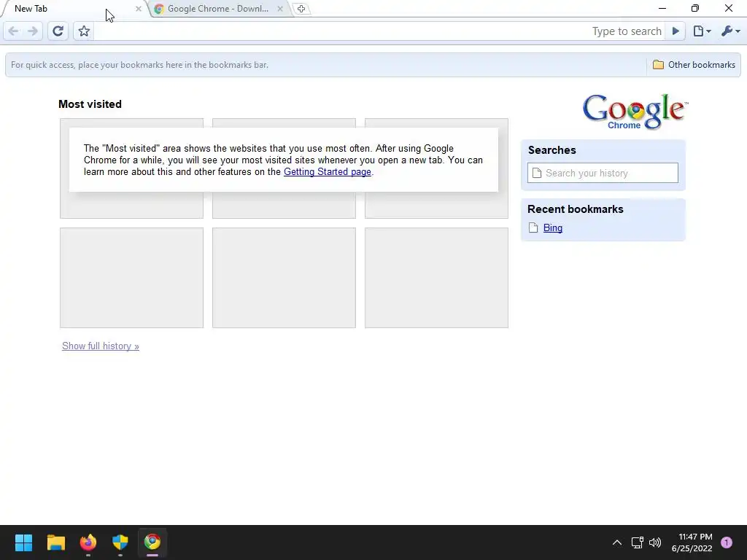Screen dimensions: 747x560
Task: Click Show full history link
Action: pyautogui.click(x=101, y=346)
